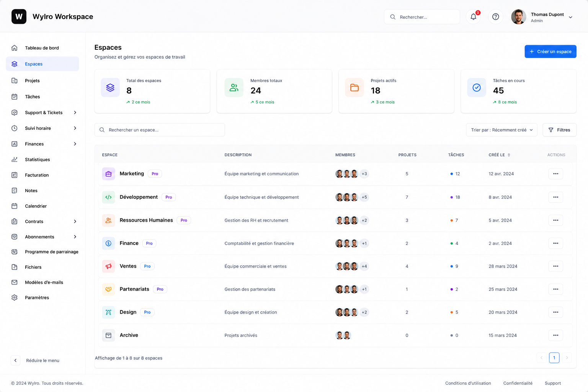This screenshot has width=588, height=392.
Task: Focus the Rechercher un espace field
Action: click(160, 130)
